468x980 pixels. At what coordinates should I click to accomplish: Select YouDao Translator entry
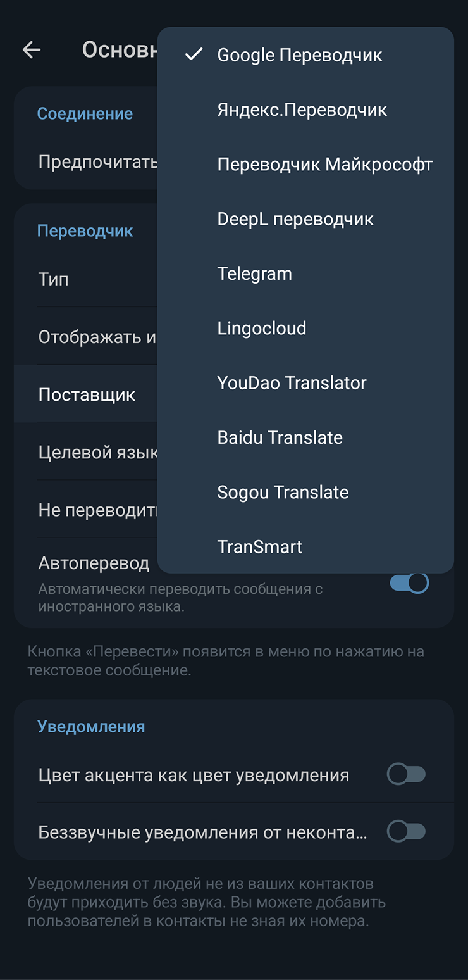click(292, 383)
